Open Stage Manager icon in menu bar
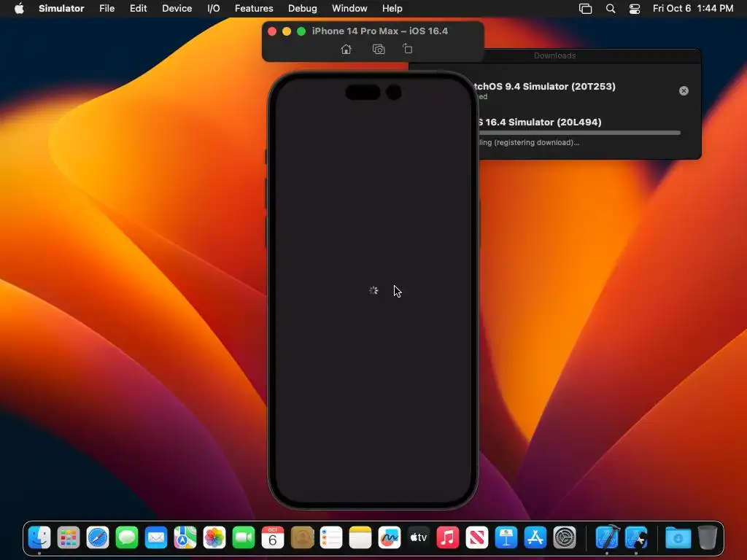Screen dimensions: 747x560 point(586,9)
